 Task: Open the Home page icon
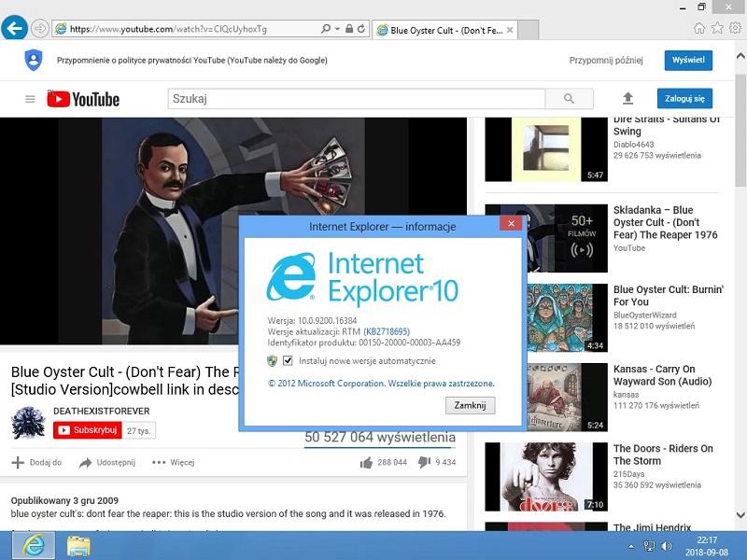(698, 28)
